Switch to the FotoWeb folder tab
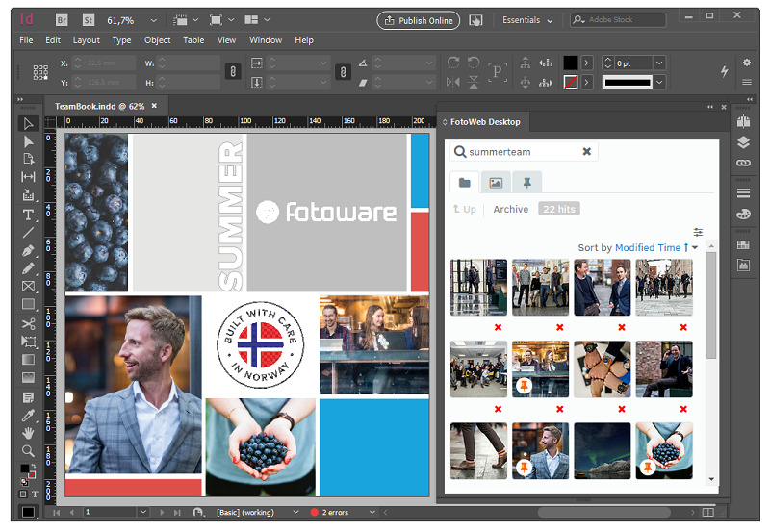 tap(465, 183)
